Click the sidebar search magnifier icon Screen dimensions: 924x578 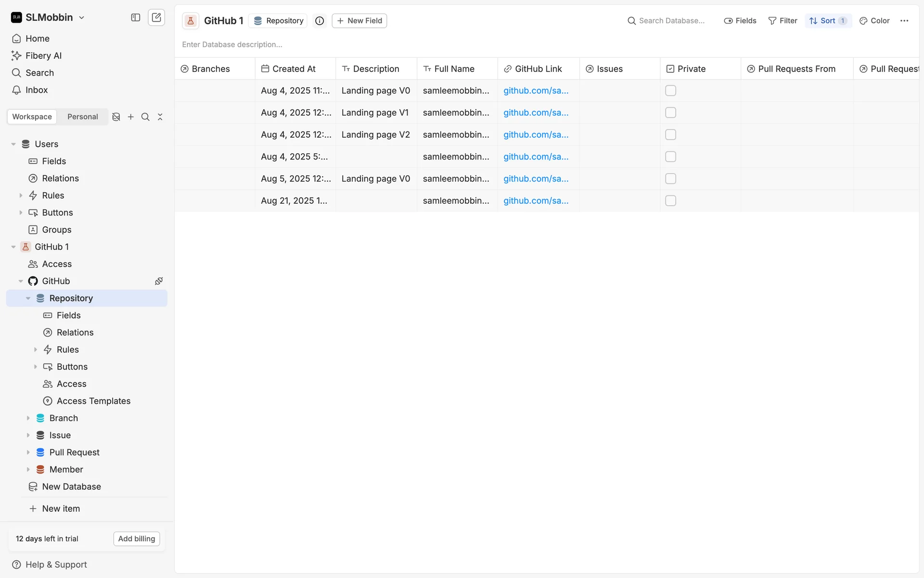[145, 117]
